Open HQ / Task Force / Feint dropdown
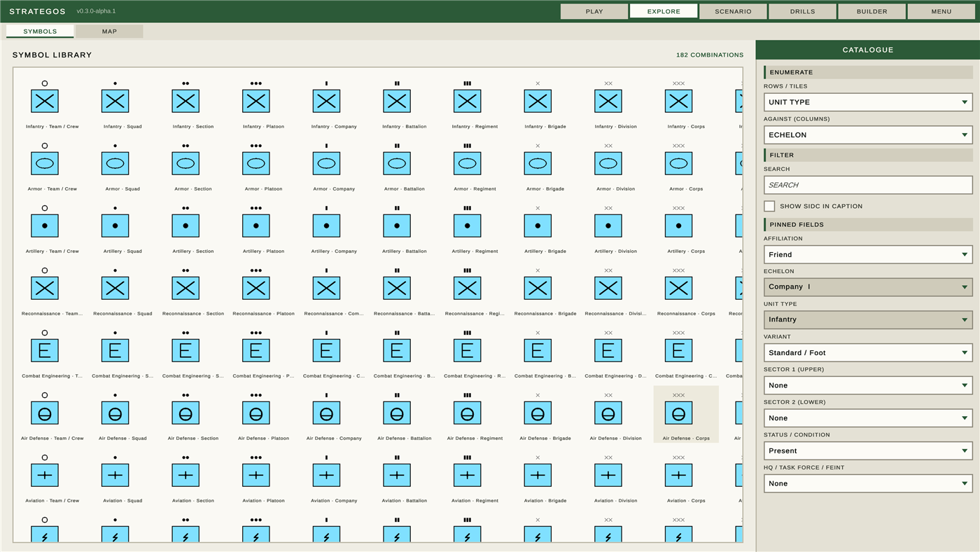Viewport: 980px width, 552px height. 868,483
